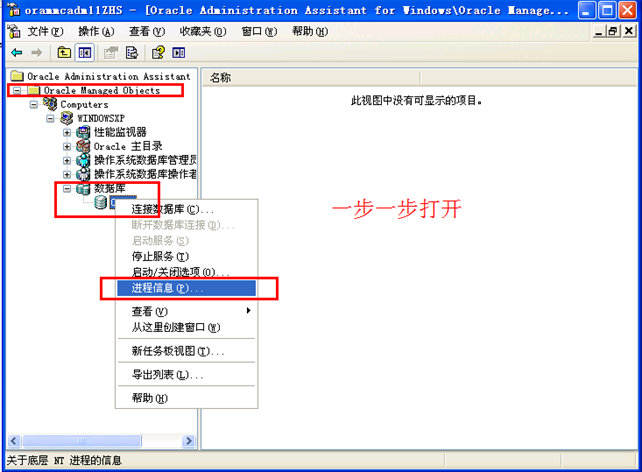Click the 名称 column header

(311, 77)
